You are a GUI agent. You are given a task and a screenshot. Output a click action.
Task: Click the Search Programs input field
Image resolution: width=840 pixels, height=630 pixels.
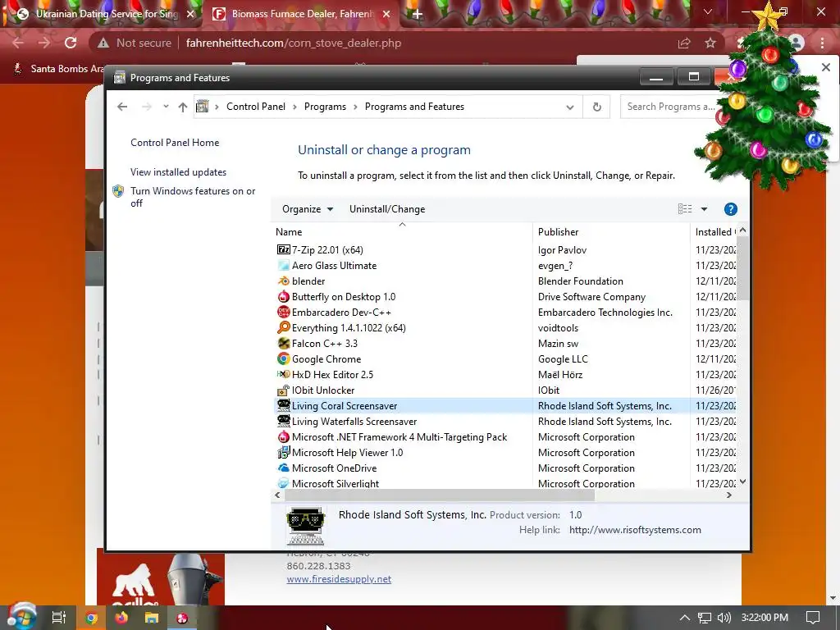(x=669, y=107)
